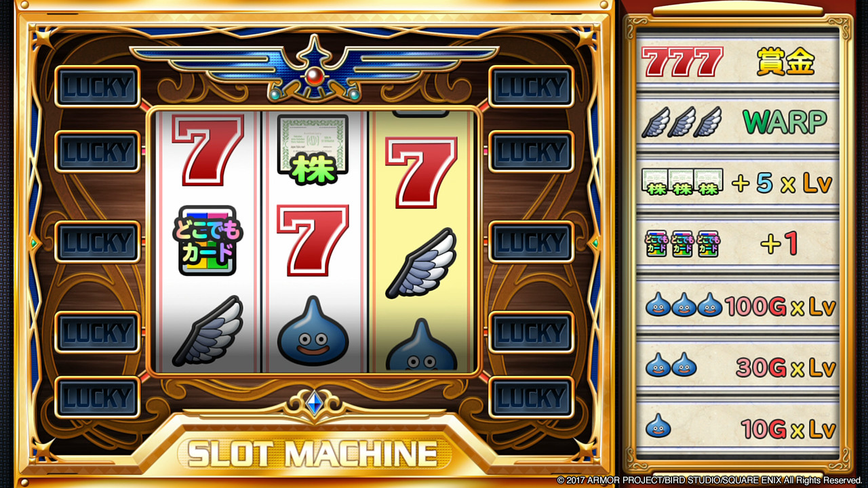Click the blue slime on the middle reel
Image resolution: width=868 pixels, height=488 pixels.
(313, 331)
